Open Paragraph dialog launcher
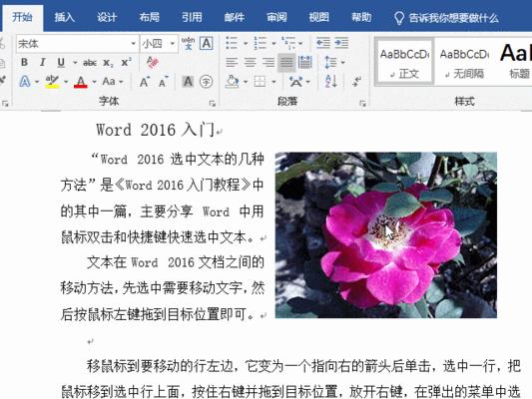Screen dimensions: 532x399 pyautogui.click(x=362, y=104)
